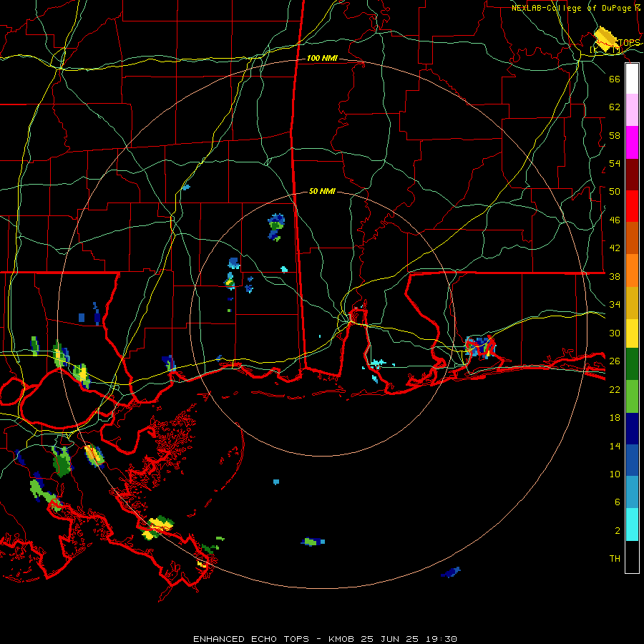Click the yellow echo cell beside the TOPS label

point(605,39)
